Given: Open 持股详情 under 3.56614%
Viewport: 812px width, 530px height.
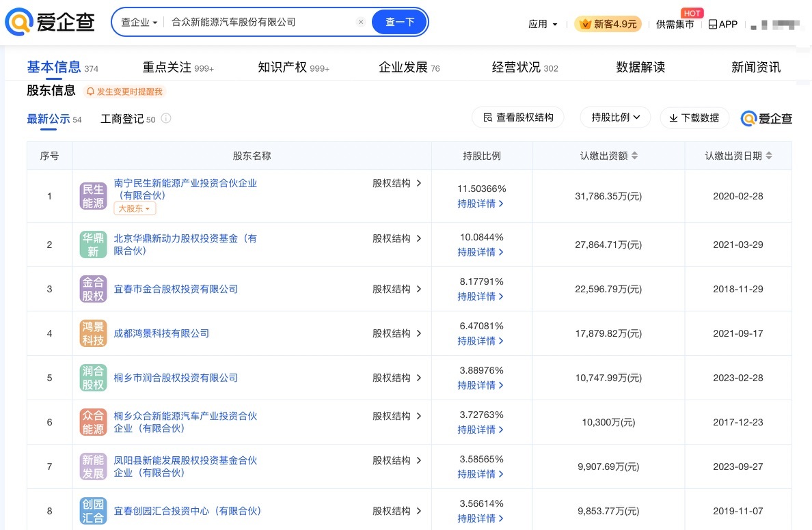Looking at the screenshot, I should (x=481, y=518).
